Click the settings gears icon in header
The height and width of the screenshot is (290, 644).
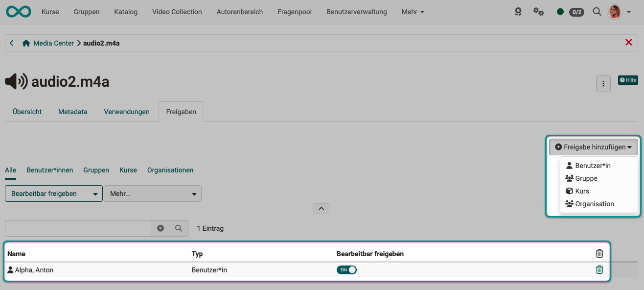(538, 12)
